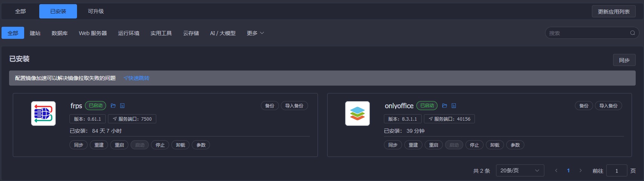Switch to the 可升级 tab

[96, 11]
